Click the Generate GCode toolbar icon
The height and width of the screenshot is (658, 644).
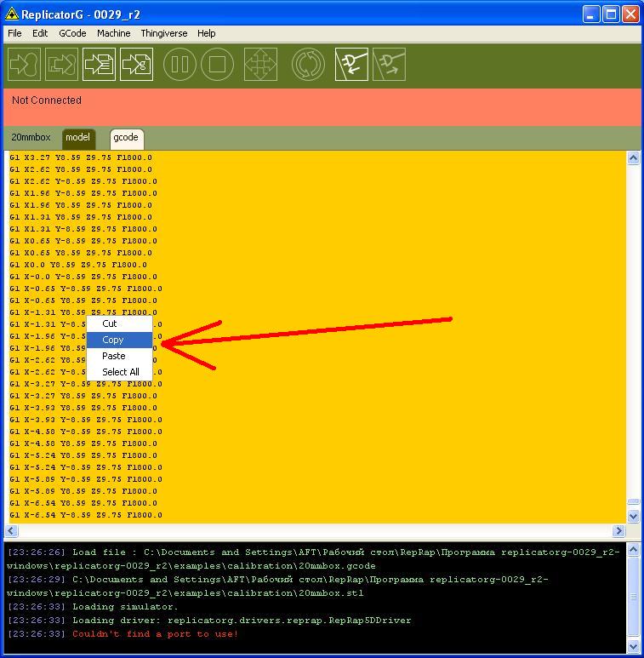coord(137,64)
